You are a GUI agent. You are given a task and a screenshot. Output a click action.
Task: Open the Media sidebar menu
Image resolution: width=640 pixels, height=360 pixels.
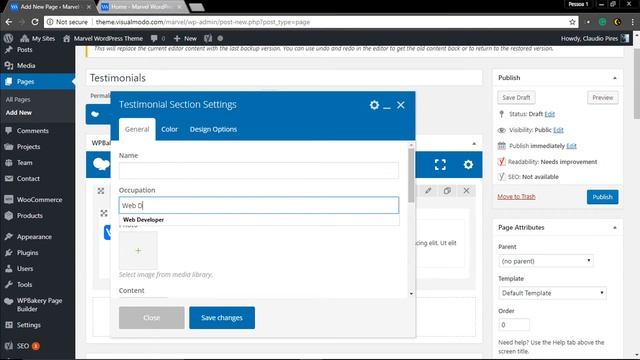26,66
